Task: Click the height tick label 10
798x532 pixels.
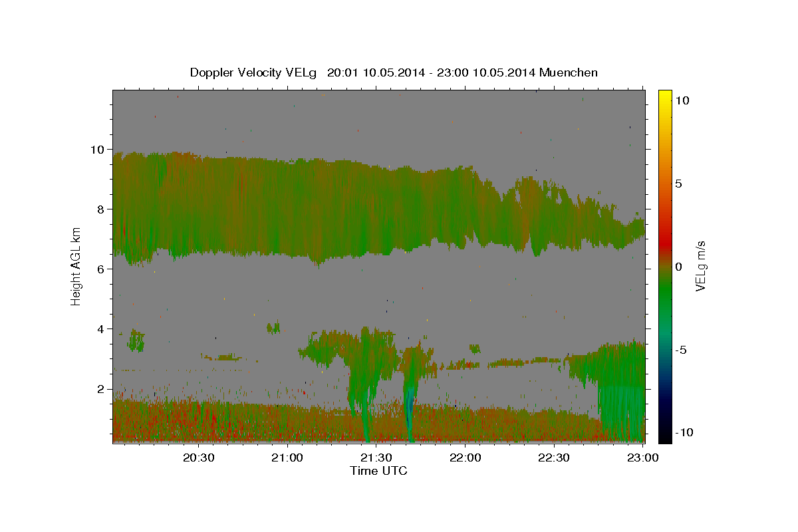Action: point(98,149)
